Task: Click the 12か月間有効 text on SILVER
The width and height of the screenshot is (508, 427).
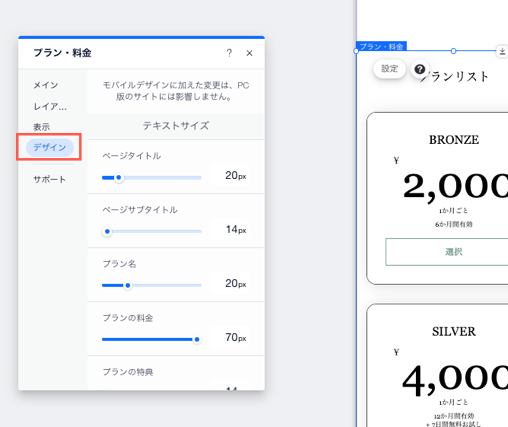Action: coord(454,416)
